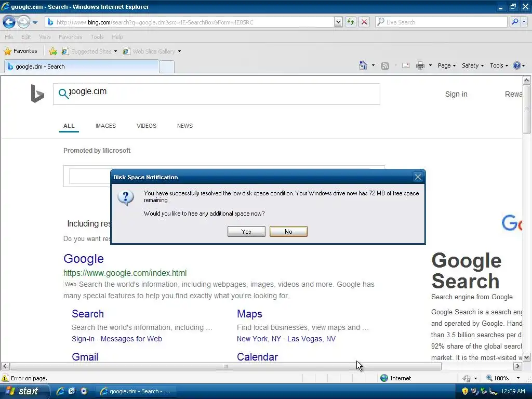532x399 pixels.
Task: Click the RSS feeds icon
Action: [385, 66]
